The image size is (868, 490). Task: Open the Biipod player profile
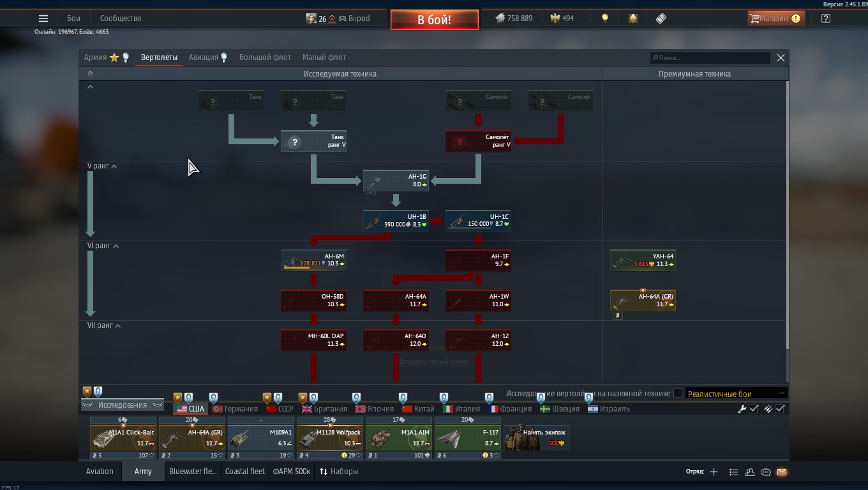[x=338, y=19]
